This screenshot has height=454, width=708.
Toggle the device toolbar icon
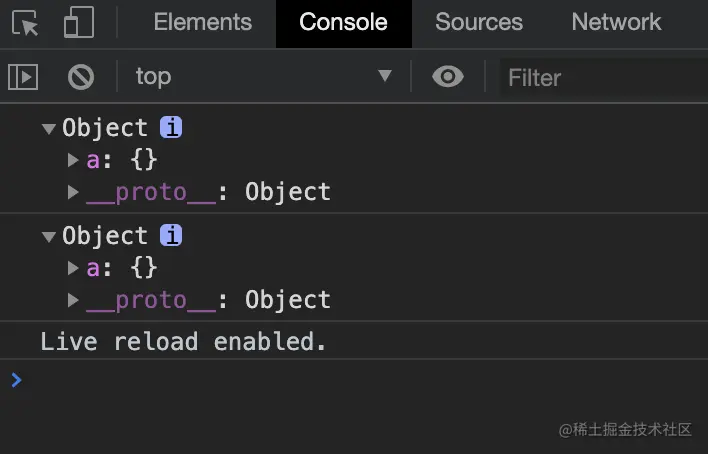click(x=78, y=22)
